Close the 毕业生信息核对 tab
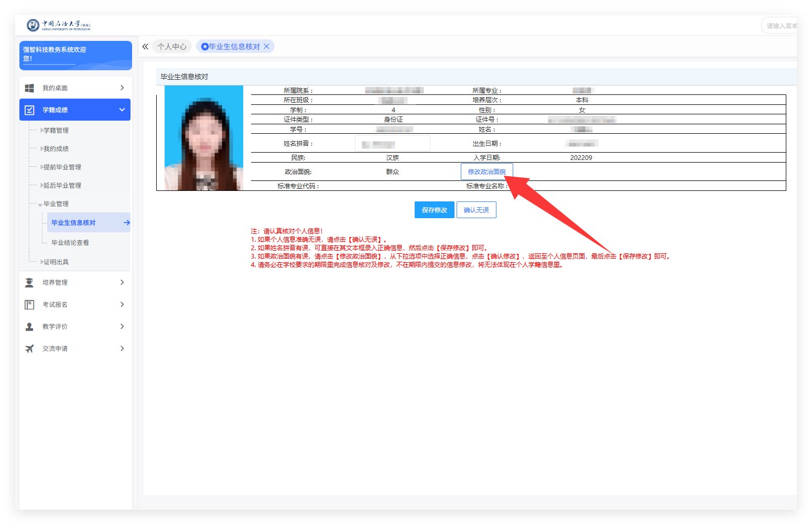The image size is (812, 525). pyautogui.click(x=266, y=47)
